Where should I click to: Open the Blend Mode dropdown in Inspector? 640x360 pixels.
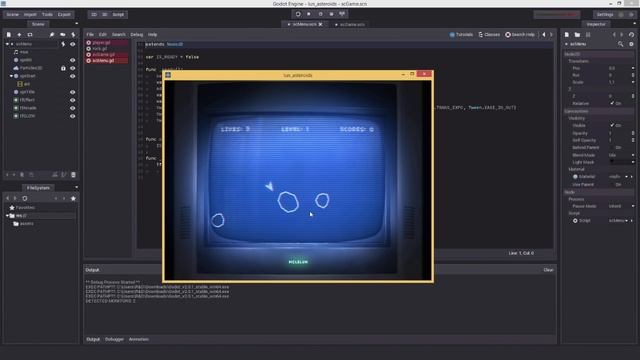pos(622,155)
